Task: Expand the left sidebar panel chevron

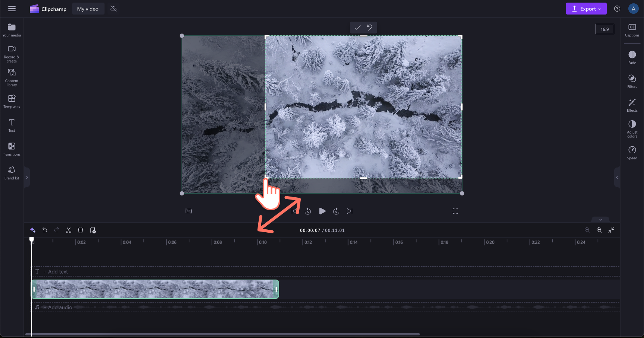Action: 27,178
